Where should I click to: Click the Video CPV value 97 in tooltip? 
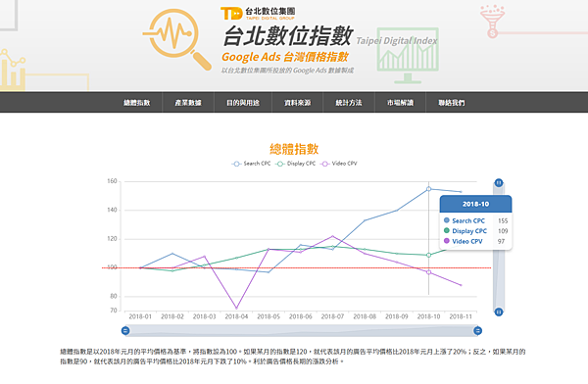coord(502,241)
